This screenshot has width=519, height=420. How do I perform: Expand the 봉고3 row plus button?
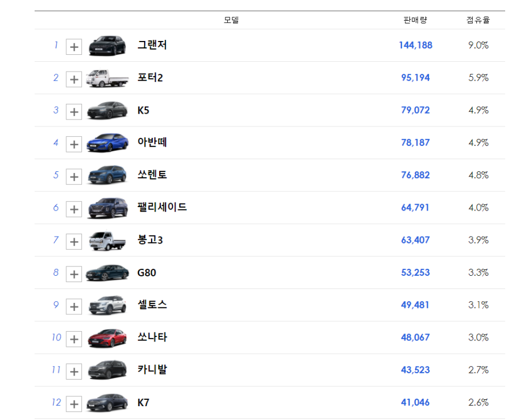(74, 242)
